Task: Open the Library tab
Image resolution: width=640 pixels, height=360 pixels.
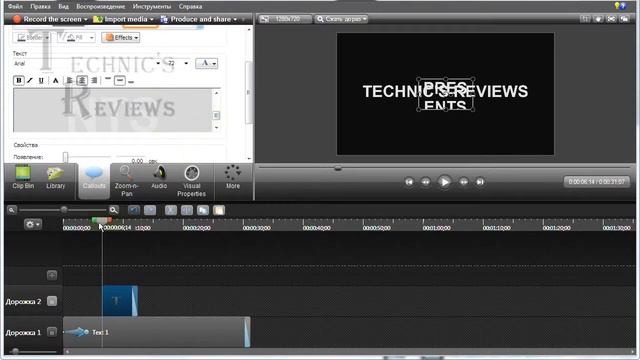Action: coord(56,177)
